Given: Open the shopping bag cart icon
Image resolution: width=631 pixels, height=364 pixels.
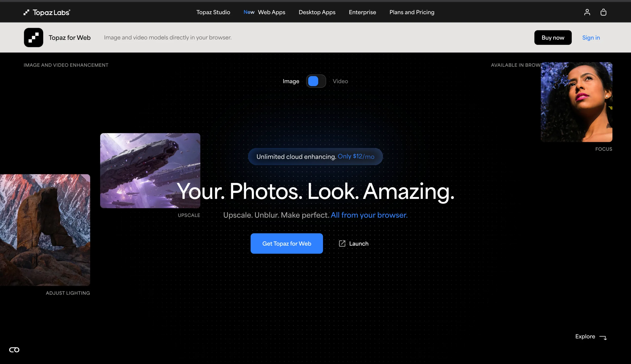Looking at the screenshot, I should (x=603, y=12).
